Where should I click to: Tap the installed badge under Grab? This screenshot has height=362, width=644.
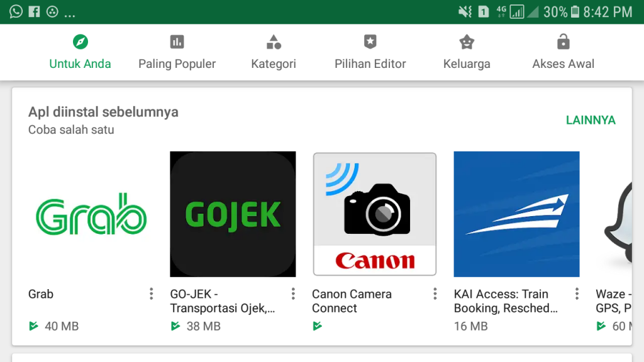[x=33, y=326]
